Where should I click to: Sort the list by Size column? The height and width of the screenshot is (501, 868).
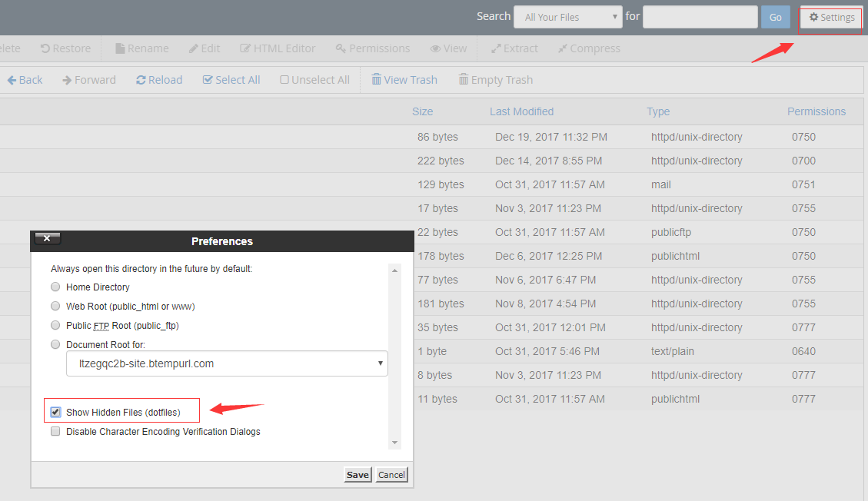[422, 111]
